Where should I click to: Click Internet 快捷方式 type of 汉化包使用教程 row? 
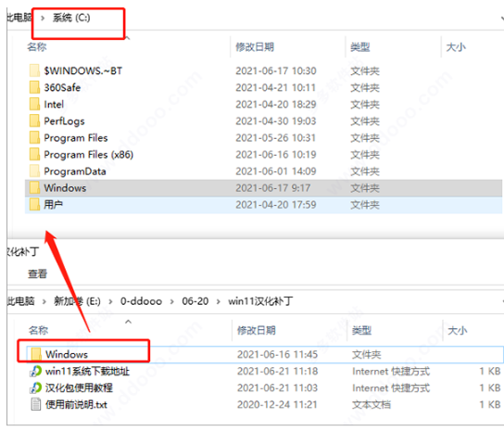coord(391,387)
